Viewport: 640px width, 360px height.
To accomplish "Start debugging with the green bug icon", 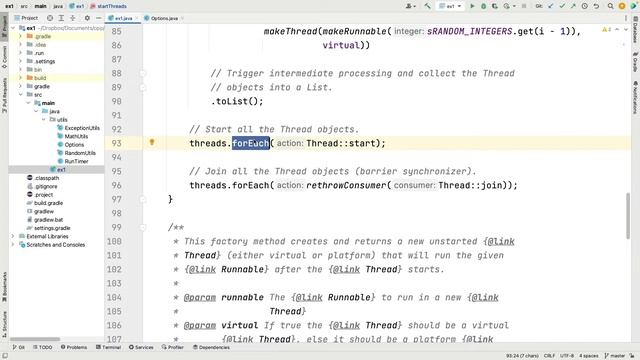I will (x=483, y=6).
